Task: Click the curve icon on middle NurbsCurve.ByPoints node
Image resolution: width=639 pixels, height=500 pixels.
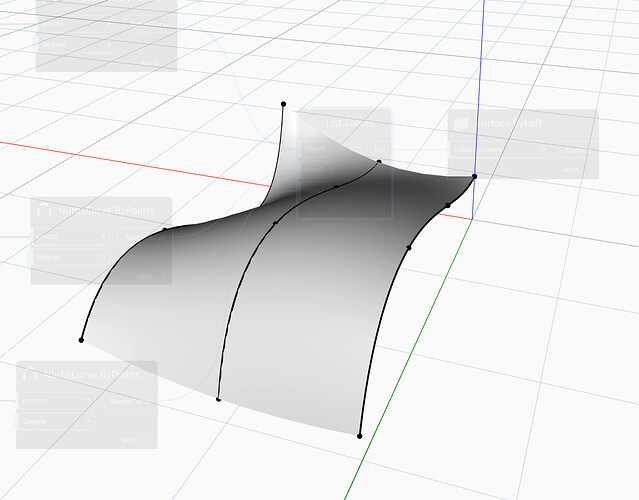Action: pos(44,211)
